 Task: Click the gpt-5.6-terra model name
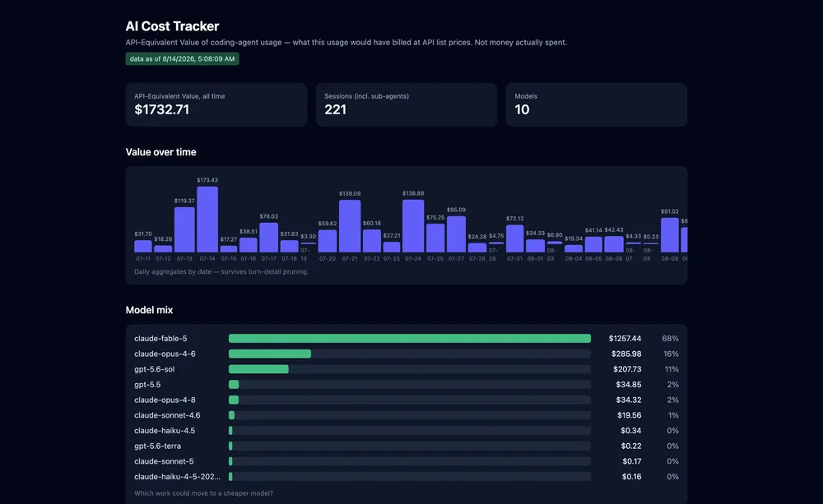(157, 446)
